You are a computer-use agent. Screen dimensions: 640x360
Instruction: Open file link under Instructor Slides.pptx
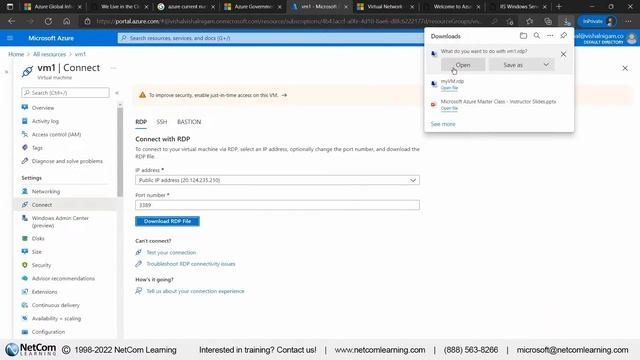click(449, 108)
